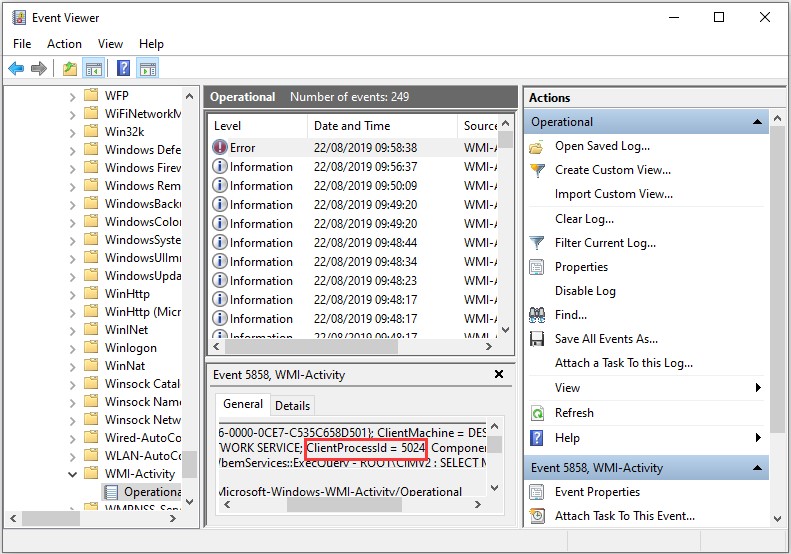Toggle the Show/Hide Action Pane icon
Image resolution: width=791 pixels, height=554 pixels.
tap(148, 68)
